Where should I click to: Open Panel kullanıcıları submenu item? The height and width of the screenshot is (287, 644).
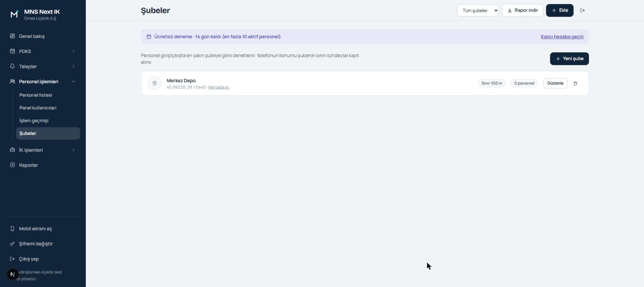(48, 108)
